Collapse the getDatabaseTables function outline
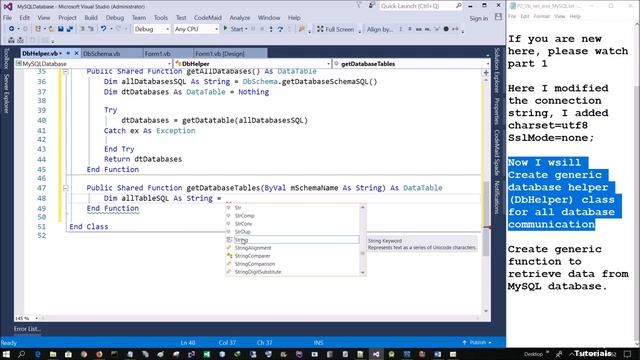This screenshot has height=360, width=640. click(65, 188)
